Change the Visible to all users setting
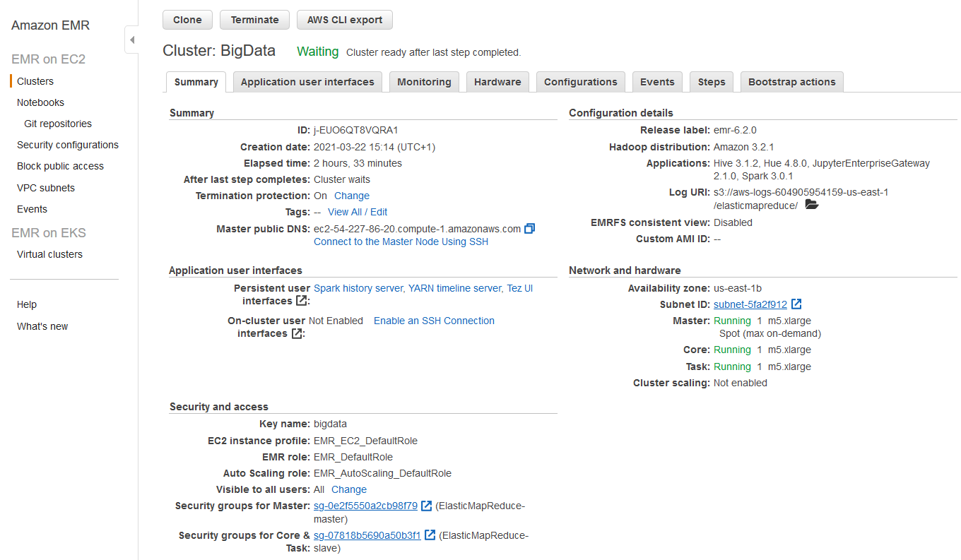Viewport: 961px width, 560px height. (x=349, y=489)
